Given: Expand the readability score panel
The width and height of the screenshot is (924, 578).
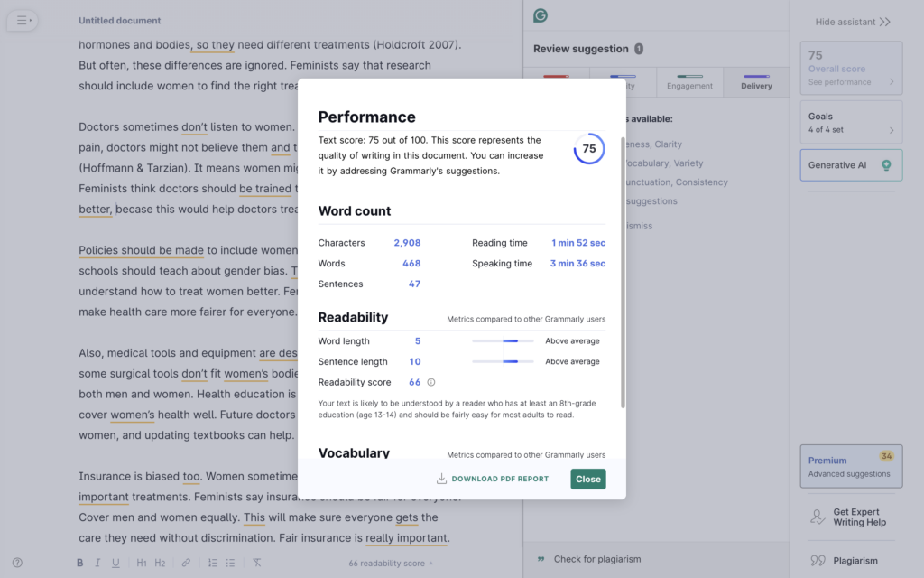Looking at the screenshot, I should pos(390,562).
